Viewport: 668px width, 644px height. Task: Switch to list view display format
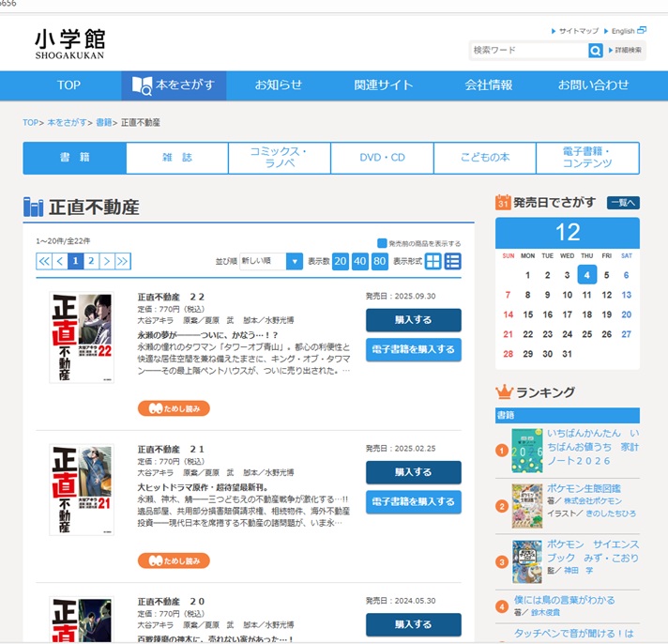click(x=453, y=261)
